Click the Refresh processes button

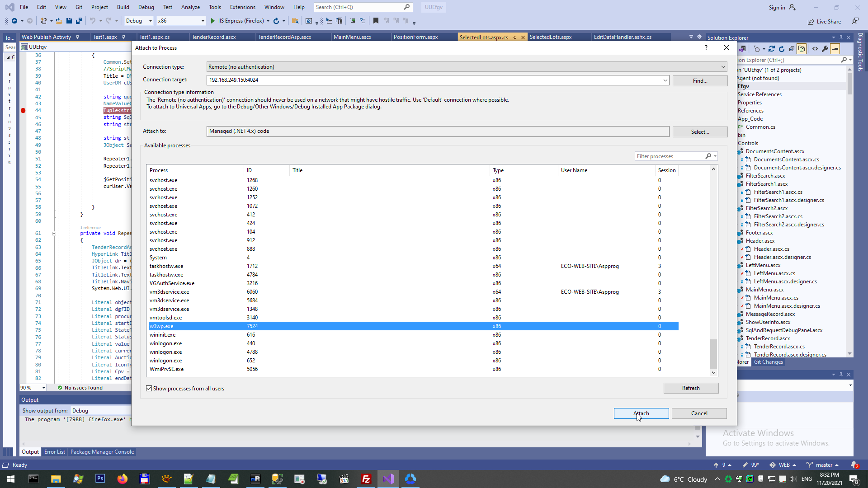pyautogui.click(x=690, y=388)
